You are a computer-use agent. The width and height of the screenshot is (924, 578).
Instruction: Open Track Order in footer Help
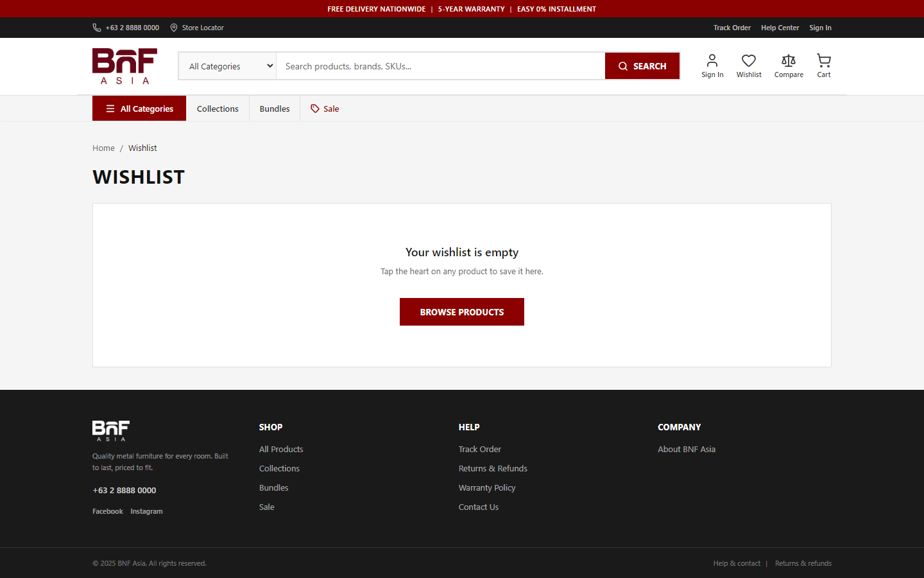480,449
